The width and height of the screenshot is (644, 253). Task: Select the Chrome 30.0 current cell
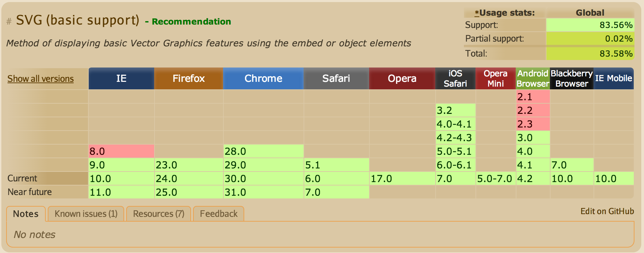tap(263, 178)
